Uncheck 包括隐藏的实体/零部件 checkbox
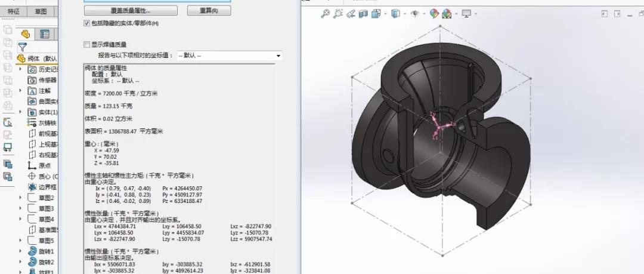This screenshot has height=274, width=644. [87, 23]
